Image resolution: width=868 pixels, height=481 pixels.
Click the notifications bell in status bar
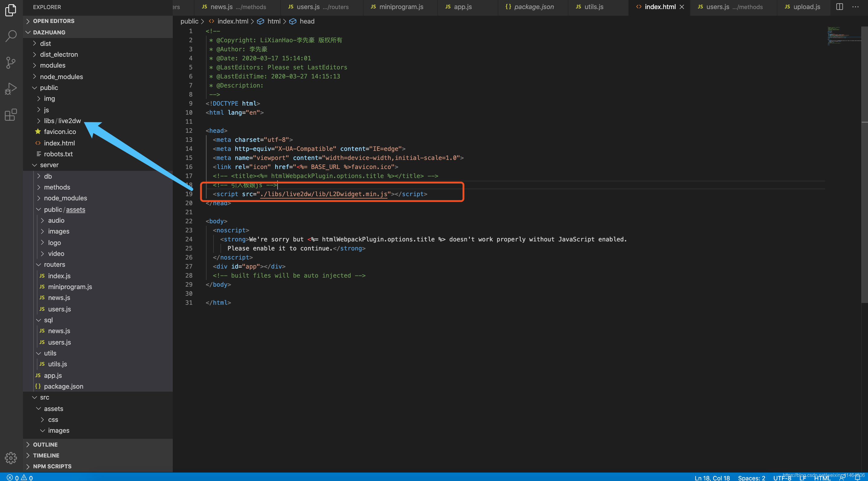[x=857, y=478]
